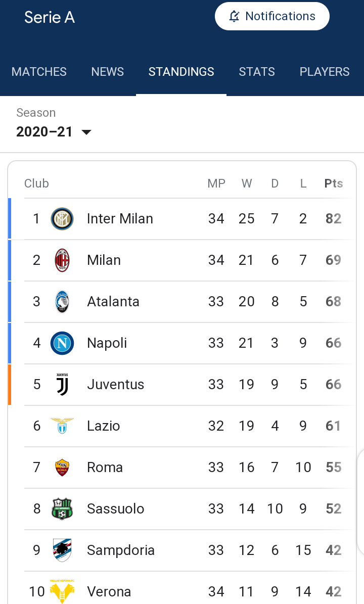The height and width of the screenshot is (604, 364).
Task: Click the Hellas Verona crest
Action: coord(62,591)
